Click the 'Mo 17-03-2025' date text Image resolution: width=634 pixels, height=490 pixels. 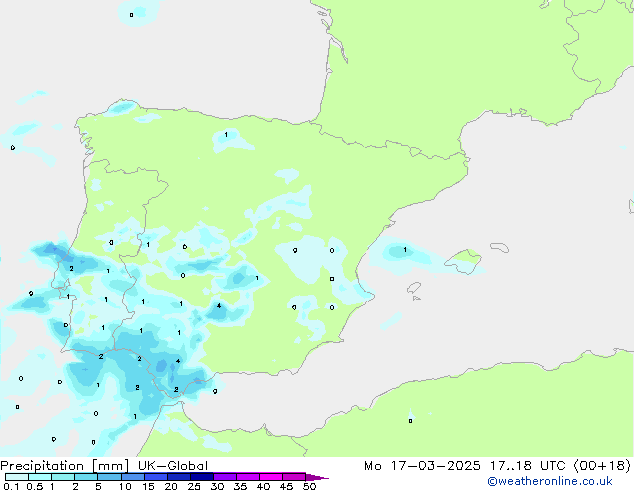coord(422,466)
